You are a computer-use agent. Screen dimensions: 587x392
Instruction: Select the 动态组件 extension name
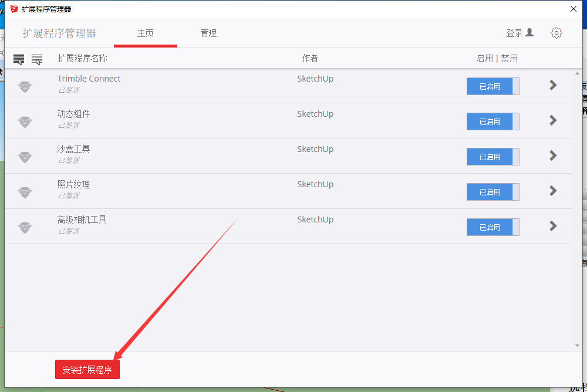click(74, 114)
